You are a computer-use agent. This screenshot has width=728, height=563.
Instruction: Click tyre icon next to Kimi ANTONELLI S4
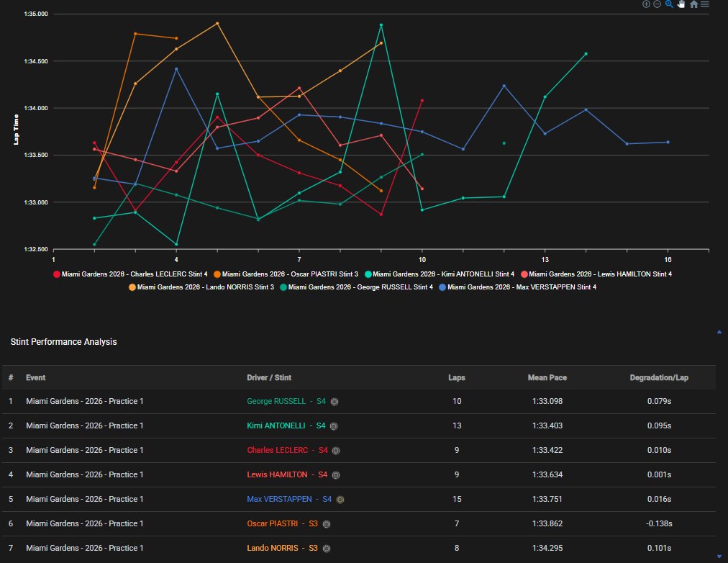coord(333,426)
